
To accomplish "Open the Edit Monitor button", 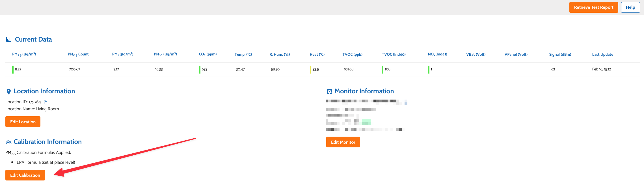I will [x=343, y=142].
